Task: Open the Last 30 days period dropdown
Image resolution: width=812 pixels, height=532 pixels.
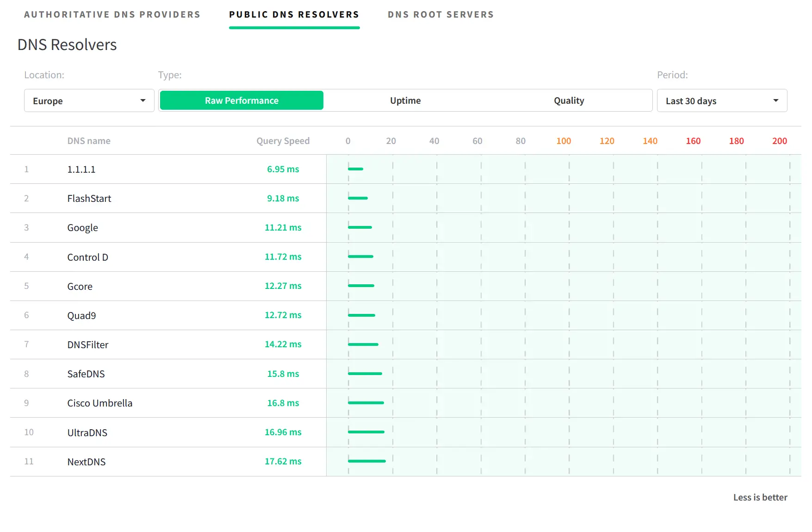Action: pyautogui.click(x=722, y=100)
